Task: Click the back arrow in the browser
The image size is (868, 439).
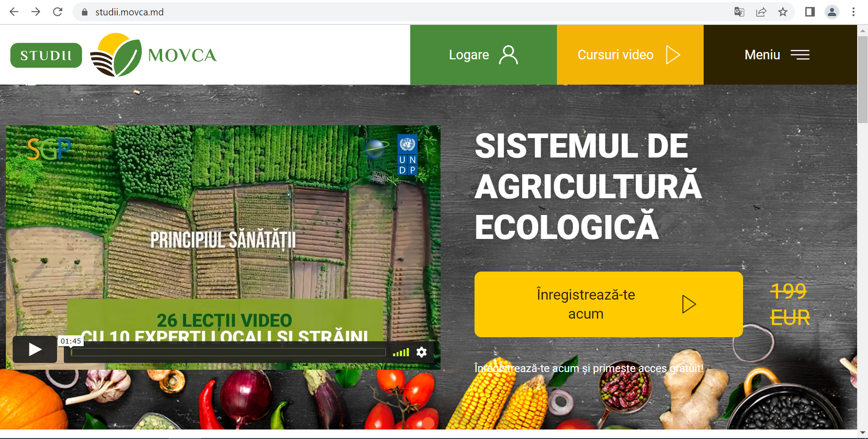Action: click(14, 12)
